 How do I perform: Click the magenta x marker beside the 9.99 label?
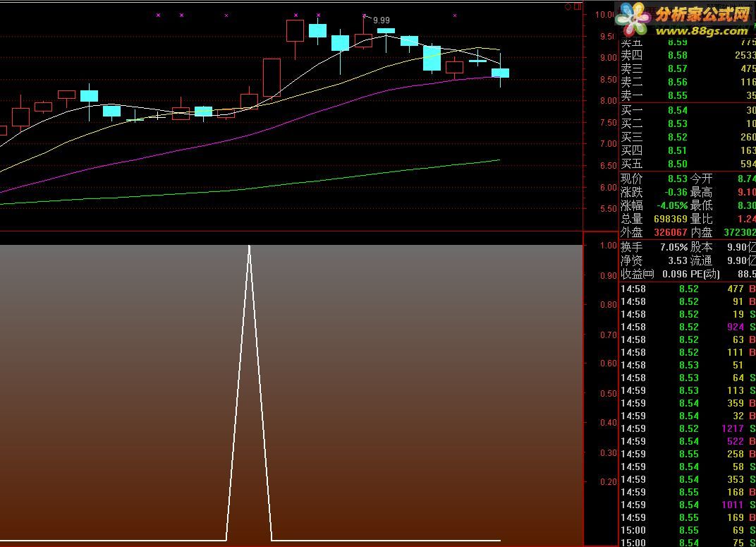tap(364, 16)
